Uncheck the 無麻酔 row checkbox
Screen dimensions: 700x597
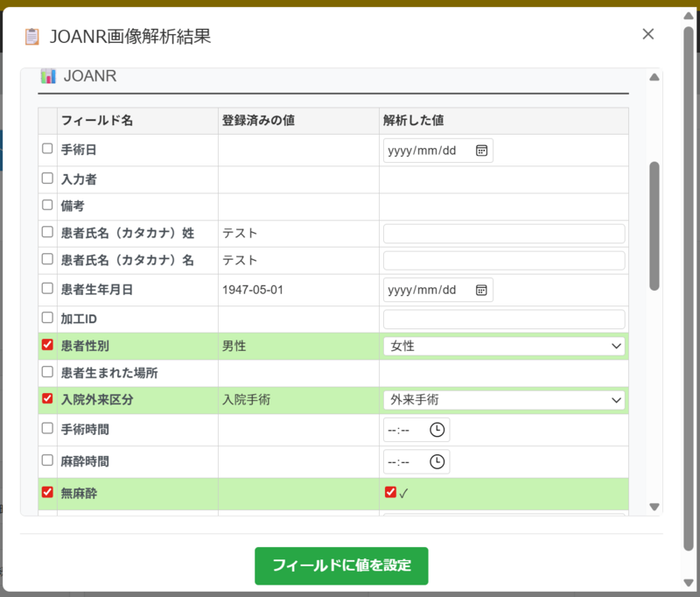pyautogui.click(x=47, y=492)
